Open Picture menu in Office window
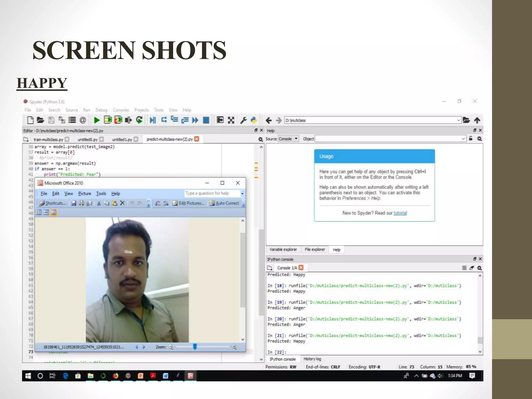The image size is (532, 399). (x=85, y=194)
